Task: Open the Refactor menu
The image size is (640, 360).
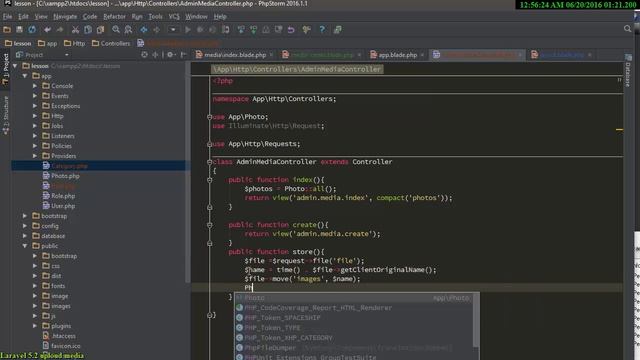Action: point(114,17)
